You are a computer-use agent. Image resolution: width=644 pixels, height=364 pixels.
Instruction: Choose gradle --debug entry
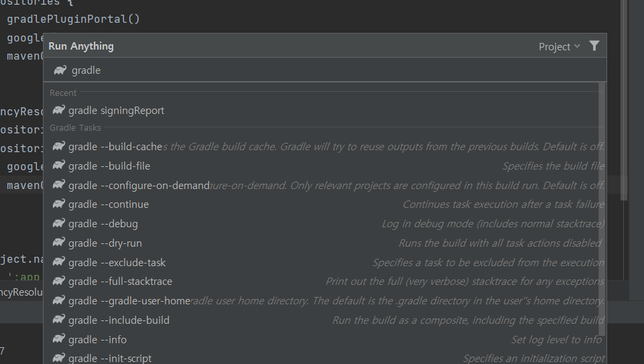[325, 223]
